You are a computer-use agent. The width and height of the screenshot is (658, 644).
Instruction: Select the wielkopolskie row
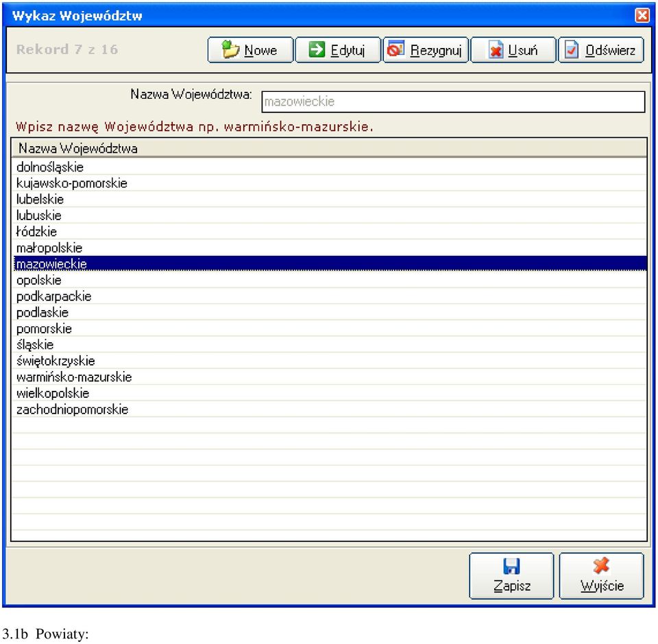[330, 394]
